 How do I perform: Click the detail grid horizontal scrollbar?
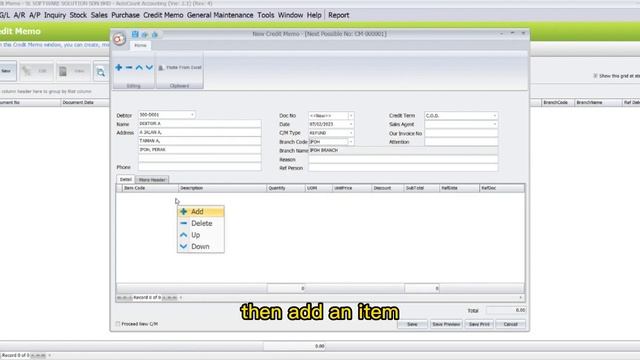351,298
